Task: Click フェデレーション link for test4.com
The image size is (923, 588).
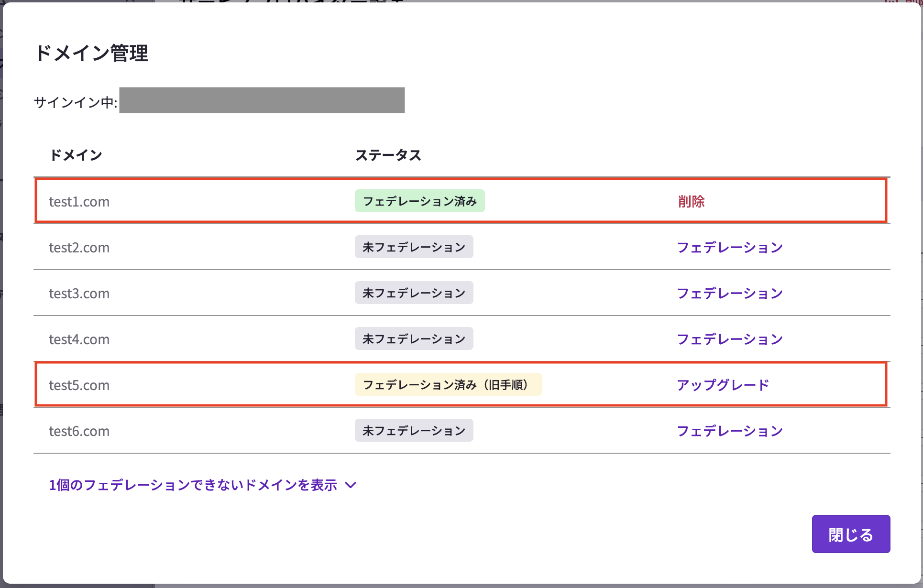Action: (x=730, y=339)
